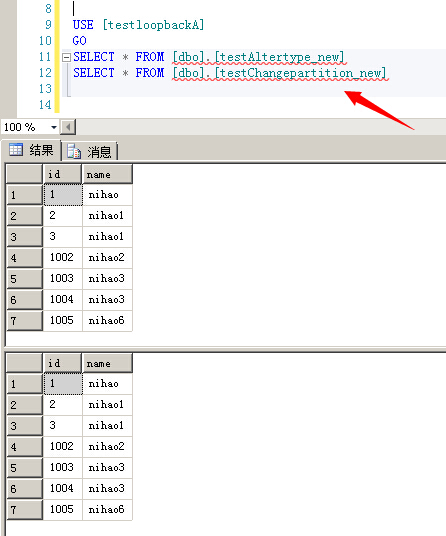Click cell id 3 in the second grid

(63, 426)
